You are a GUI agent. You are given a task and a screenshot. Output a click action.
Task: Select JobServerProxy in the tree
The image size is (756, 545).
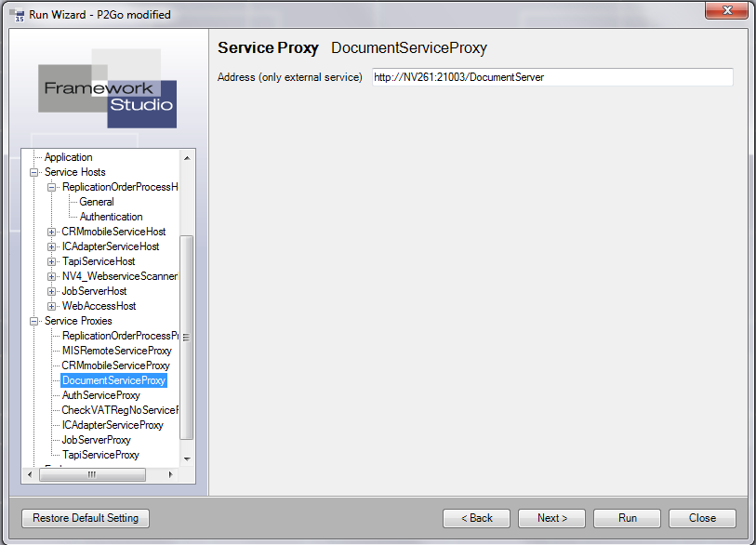96,440
